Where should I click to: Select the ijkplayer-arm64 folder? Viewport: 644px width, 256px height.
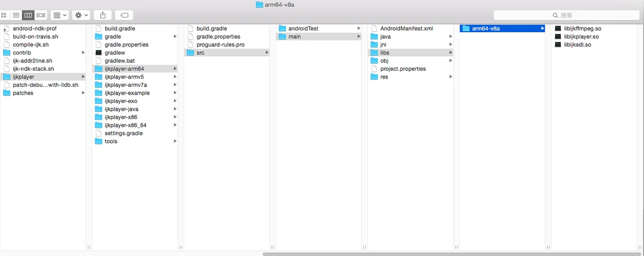(135, 69)
